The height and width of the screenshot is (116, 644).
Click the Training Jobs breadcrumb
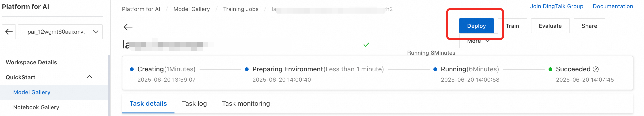240,9
